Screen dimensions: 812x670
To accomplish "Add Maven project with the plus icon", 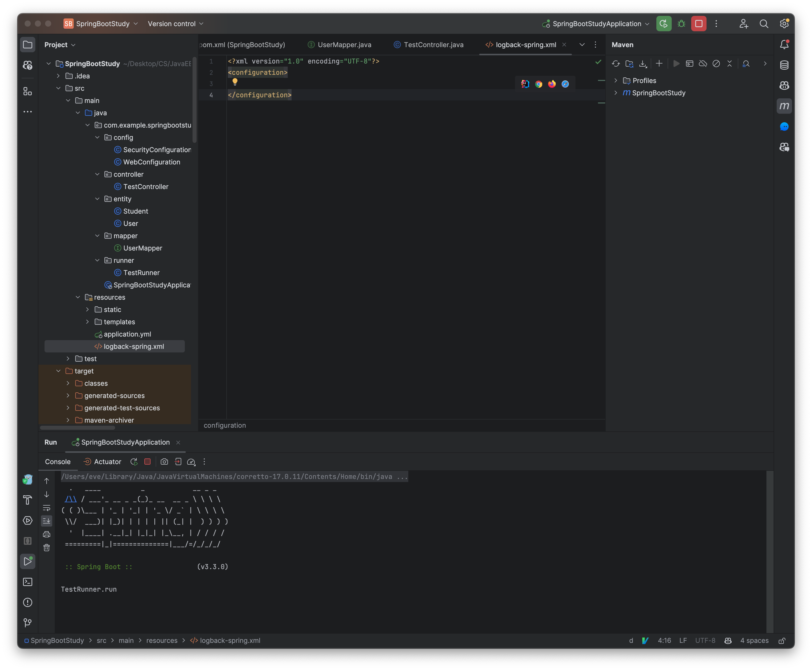I will (x=659, y=64).
